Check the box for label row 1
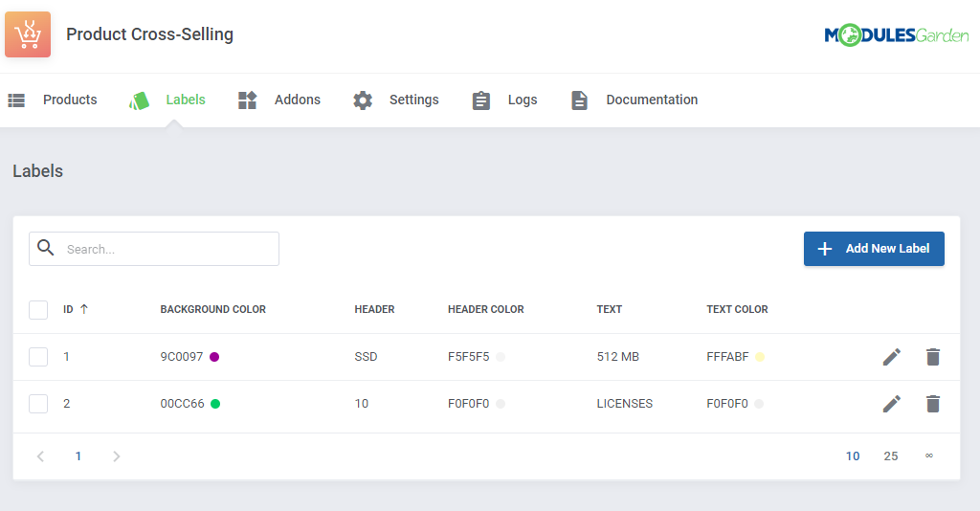 (x=38, y=357)
